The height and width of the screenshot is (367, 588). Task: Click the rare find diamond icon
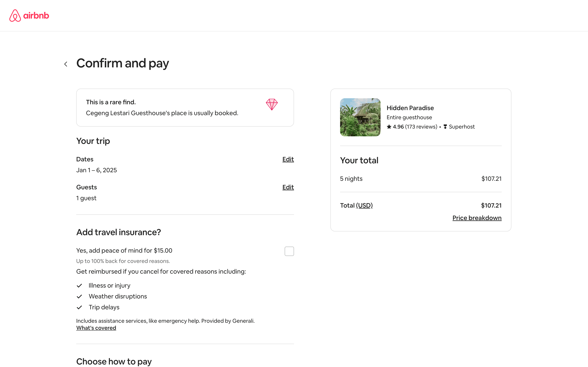click(271, 105)
